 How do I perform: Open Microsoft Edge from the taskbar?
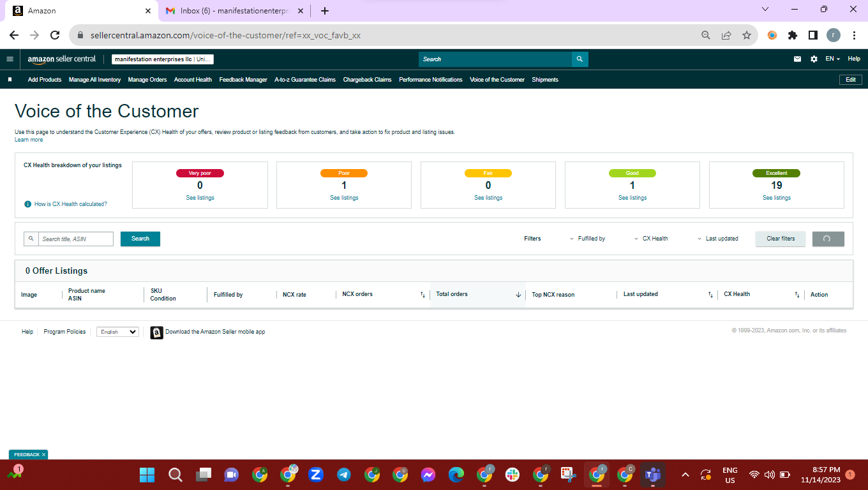tap(456, 475)
